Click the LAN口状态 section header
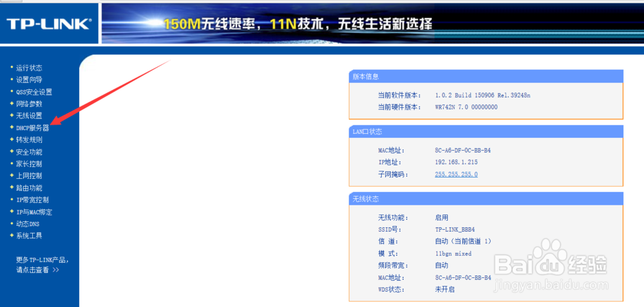The image size is (644, 307). (x=486, y=132)
